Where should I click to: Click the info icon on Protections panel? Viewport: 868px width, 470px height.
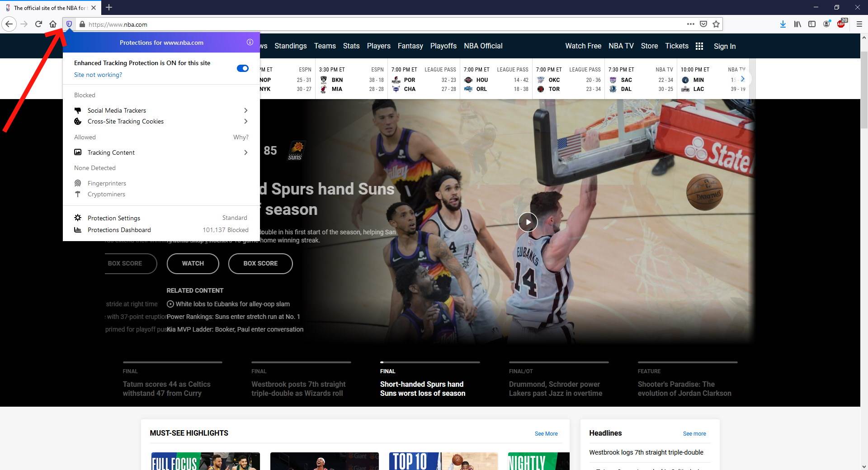tap(250, 42)
